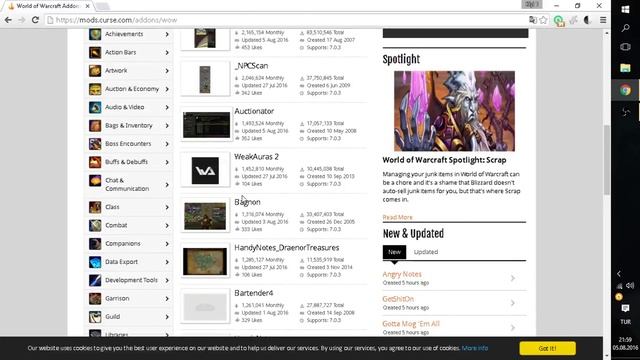The height and width of the screenshot is (360, 640).
Task: Adjust the system volume icon
Action: [x=630, y=285]
